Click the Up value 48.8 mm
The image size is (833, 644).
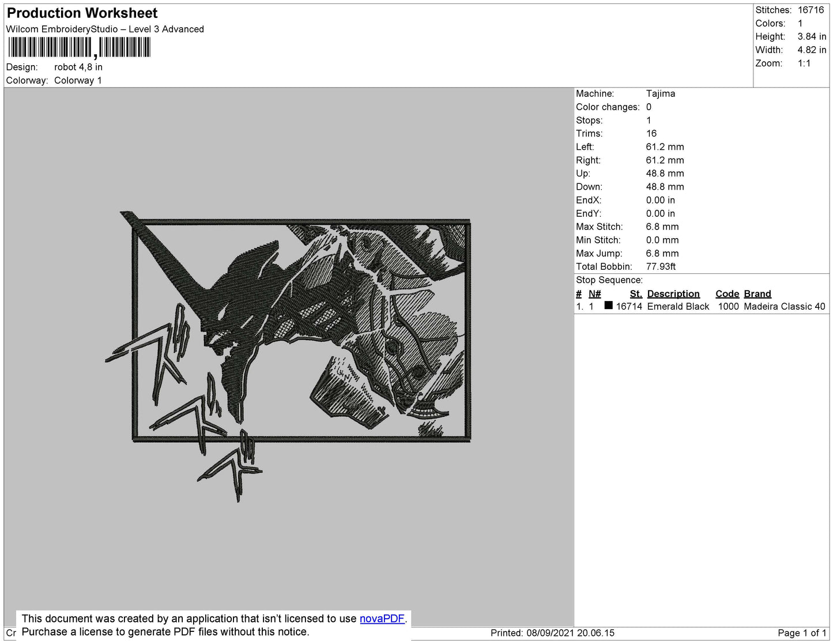(x=665, y=174)
